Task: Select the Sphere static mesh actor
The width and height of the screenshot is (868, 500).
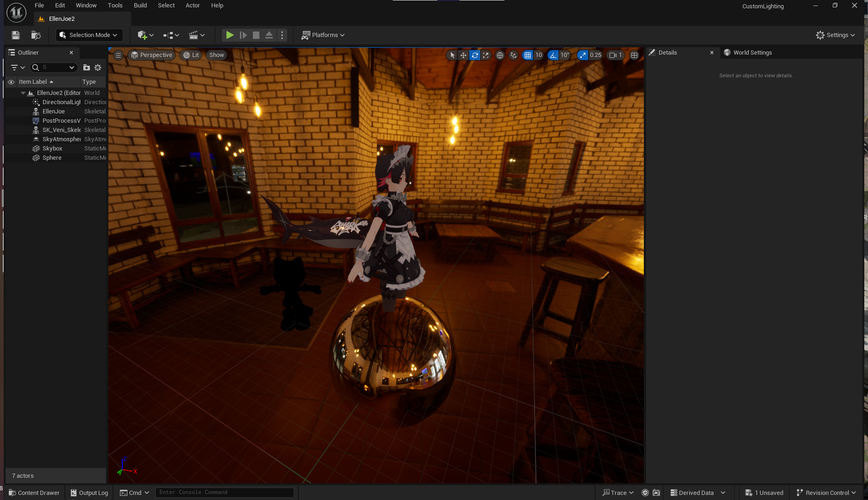Action: click(56, 158)
